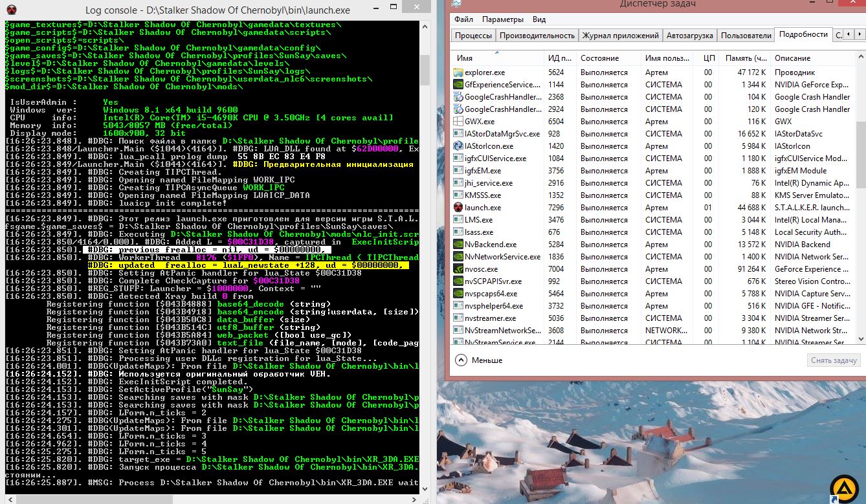
Task: Switch to the Пользователи tab
Action: pos(746,36)
